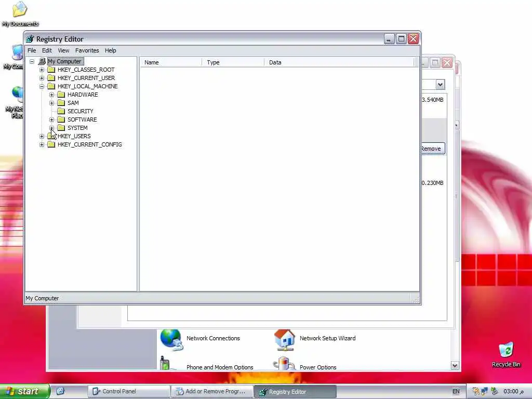Select the HKEY_USERS tree label

pos(74,136)
